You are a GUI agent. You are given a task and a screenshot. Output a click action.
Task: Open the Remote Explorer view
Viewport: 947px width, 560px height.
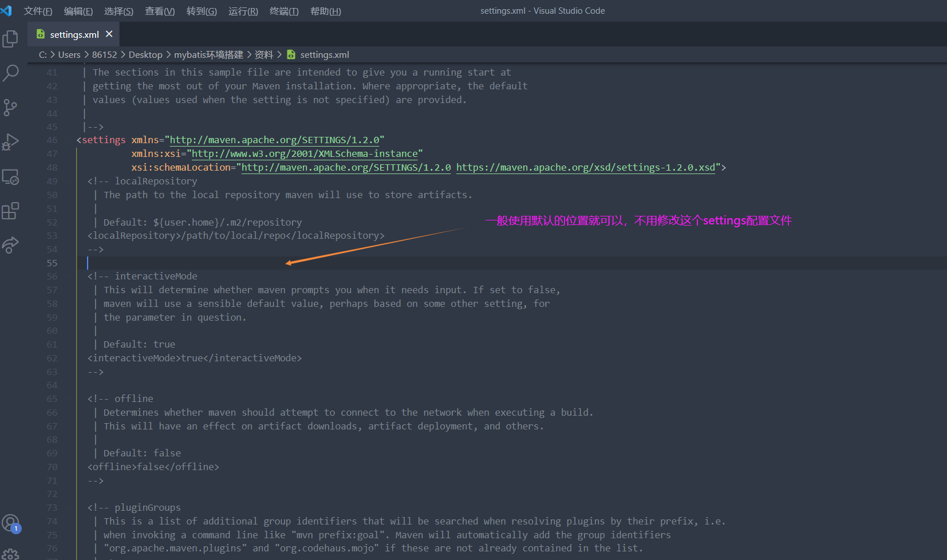tap(10, 176)
